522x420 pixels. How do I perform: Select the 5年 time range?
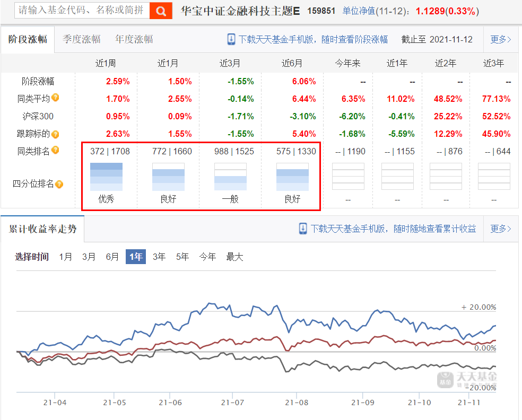click(x=182, y=257)
